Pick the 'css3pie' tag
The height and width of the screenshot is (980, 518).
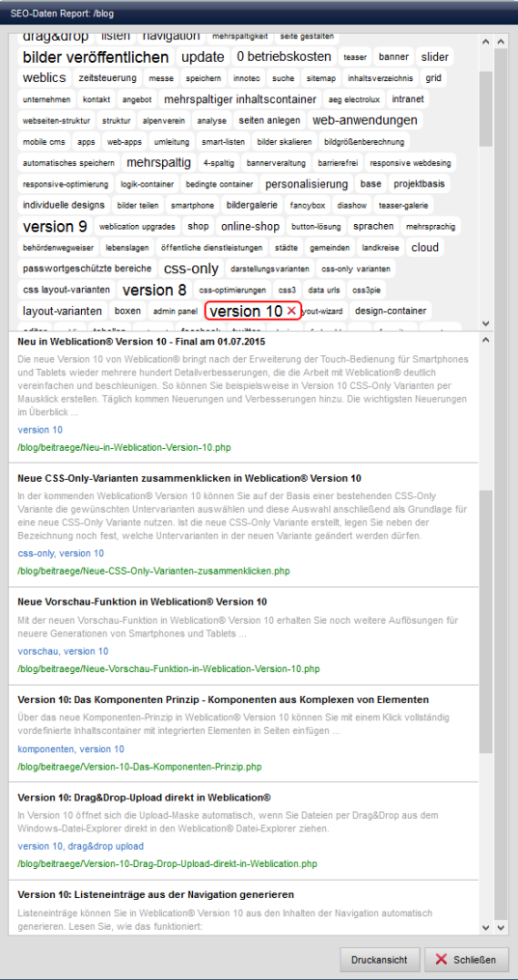point(367,290)
